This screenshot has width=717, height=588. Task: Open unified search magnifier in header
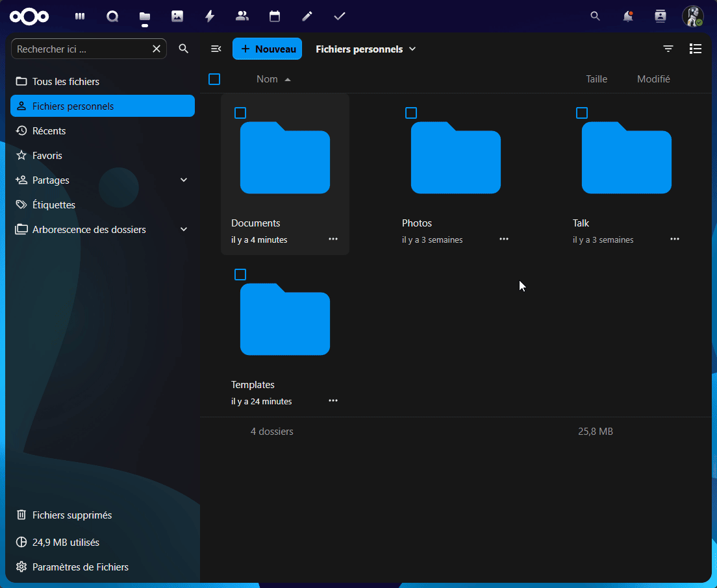pos(596,16)
